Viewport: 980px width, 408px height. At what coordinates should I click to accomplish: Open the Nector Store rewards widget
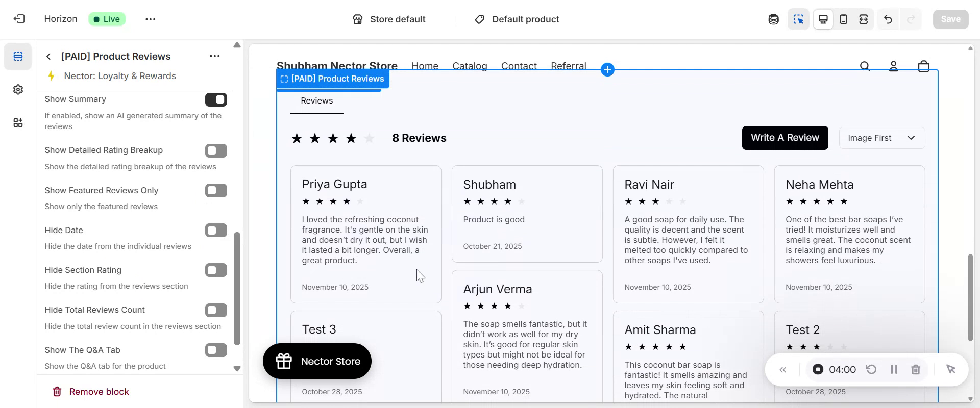pyautogui.click(x=317, y=361)
